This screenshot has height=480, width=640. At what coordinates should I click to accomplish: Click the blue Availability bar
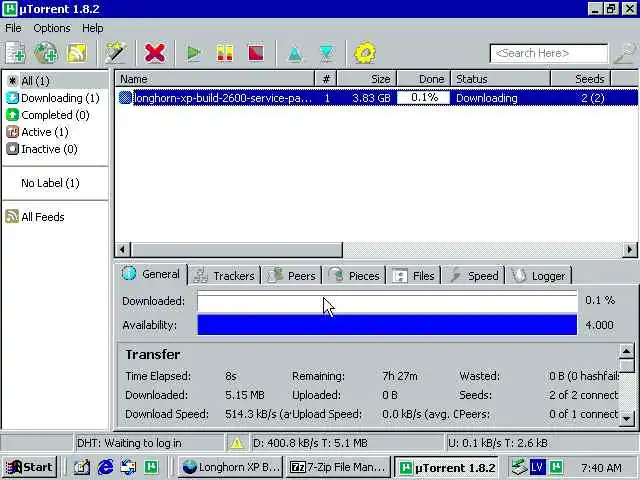387,325
